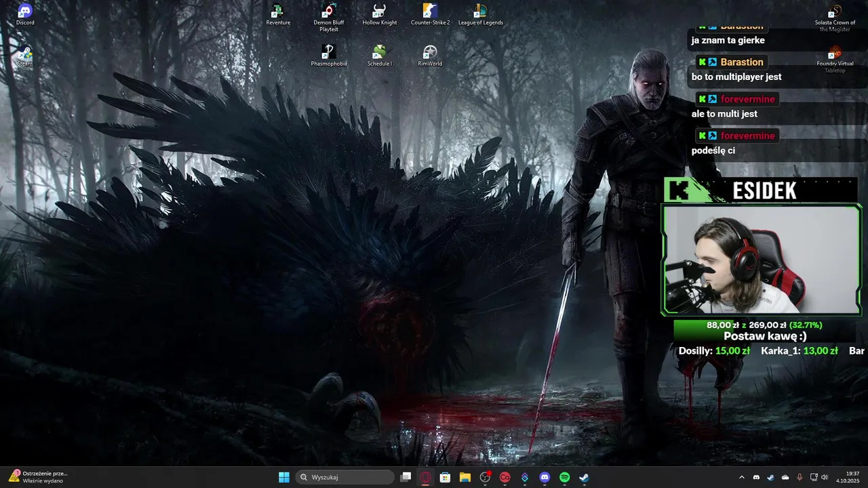The height and width of the screenshot is (488, 868).
Task: Open the Steam desktop shortcut
Action: pos(25,56)
